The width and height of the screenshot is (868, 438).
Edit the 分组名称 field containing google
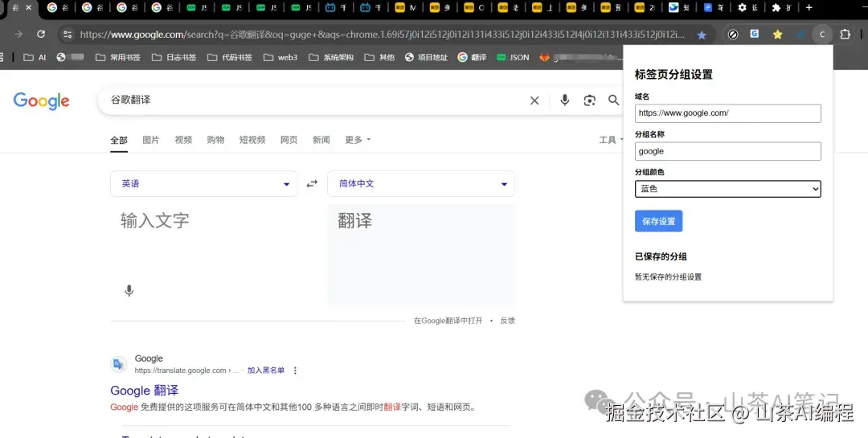[x=727, y=151]
